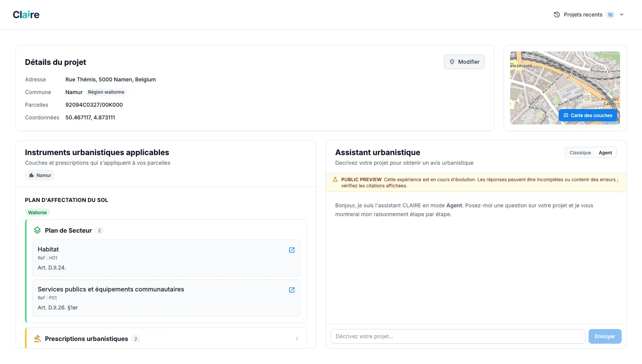Expand Prescriptions urbanistiques chevron
Screen dimensions: 642x364
coord(297,339)
